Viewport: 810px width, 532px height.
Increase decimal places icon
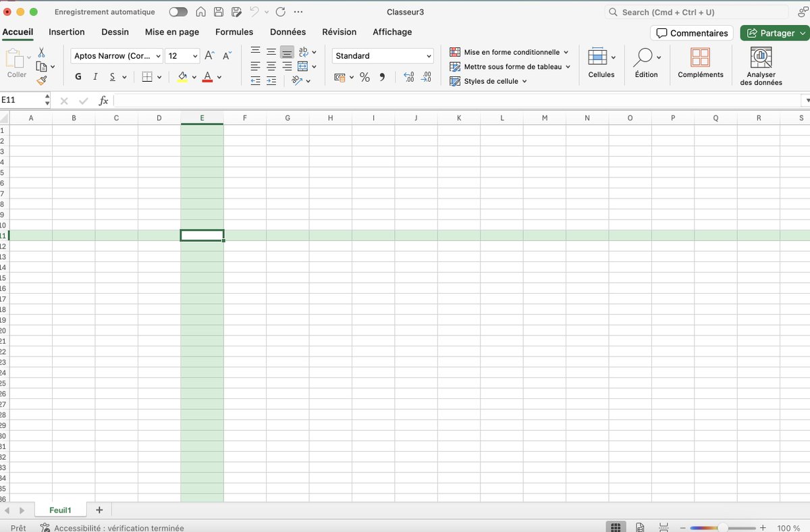[408, 78]
